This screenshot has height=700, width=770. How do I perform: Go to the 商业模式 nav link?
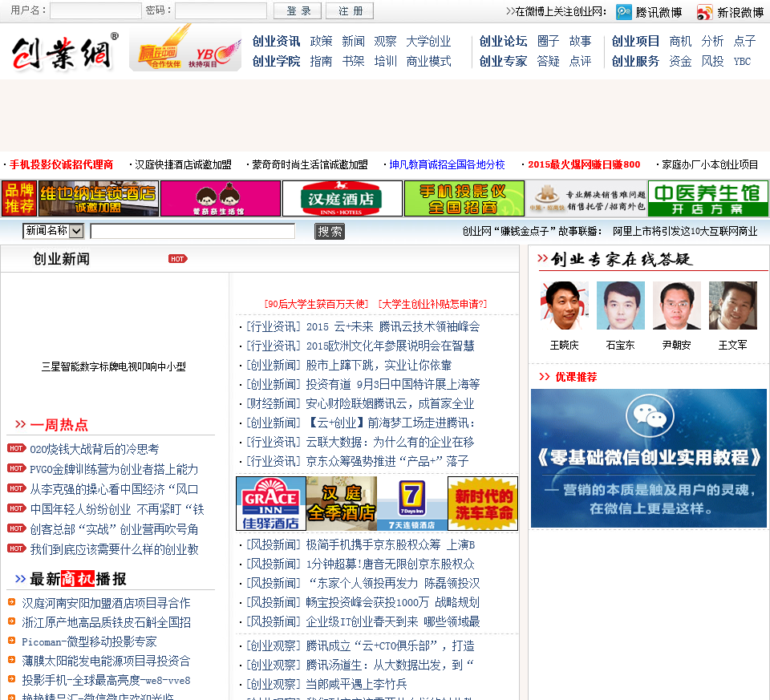coord(428,62)
